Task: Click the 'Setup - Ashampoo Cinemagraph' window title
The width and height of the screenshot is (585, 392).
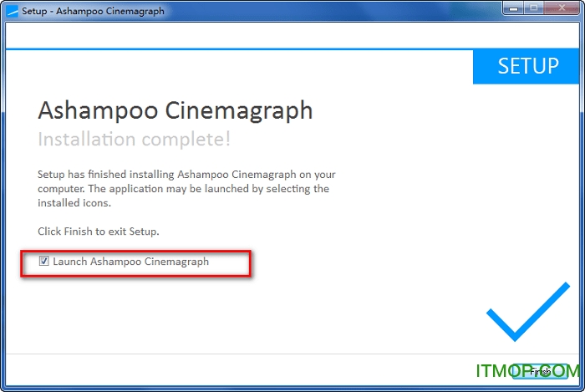Action: 93,11
